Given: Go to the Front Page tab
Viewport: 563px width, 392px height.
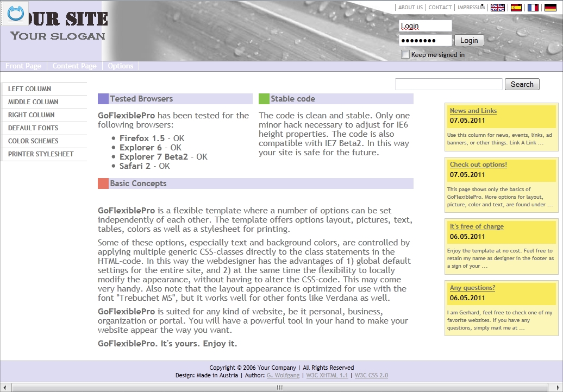Looking at the screenshot, I should pyautogui.click(x=23, y=66).
